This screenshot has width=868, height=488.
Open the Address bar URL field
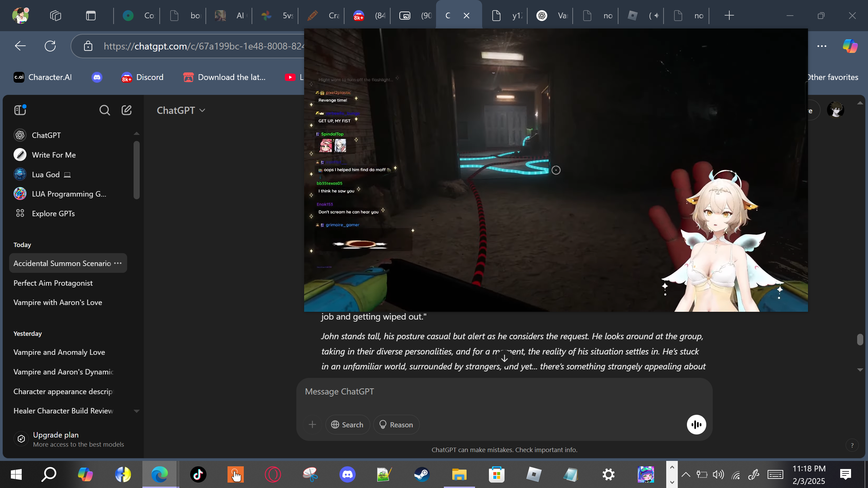(x=203, y=46)
